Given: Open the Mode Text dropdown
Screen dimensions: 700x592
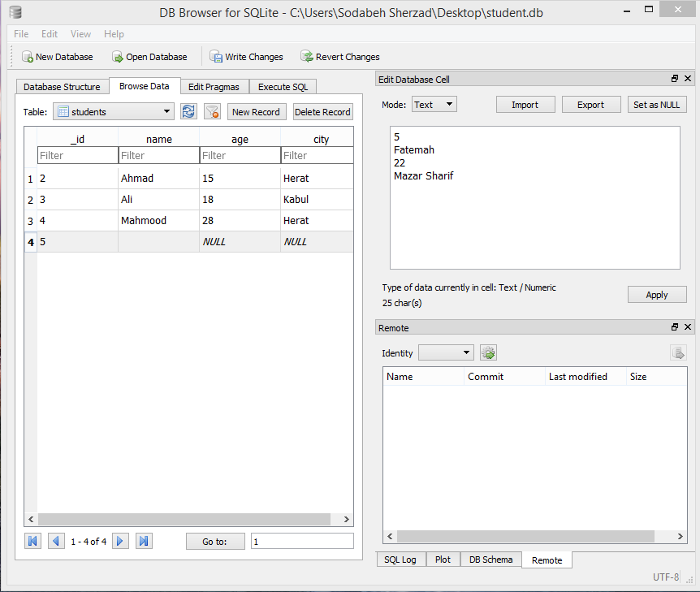Looking at the screenshot, I should pos(434,105).
